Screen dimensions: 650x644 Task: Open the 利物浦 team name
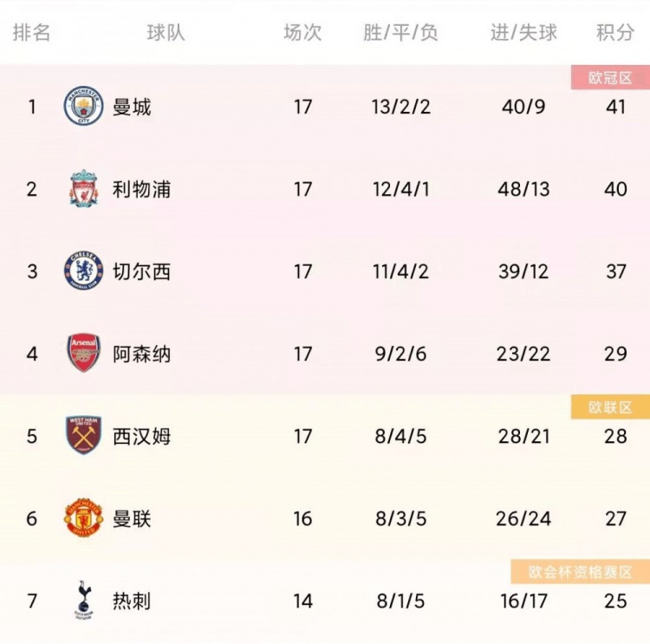click(x=141, y=189)
